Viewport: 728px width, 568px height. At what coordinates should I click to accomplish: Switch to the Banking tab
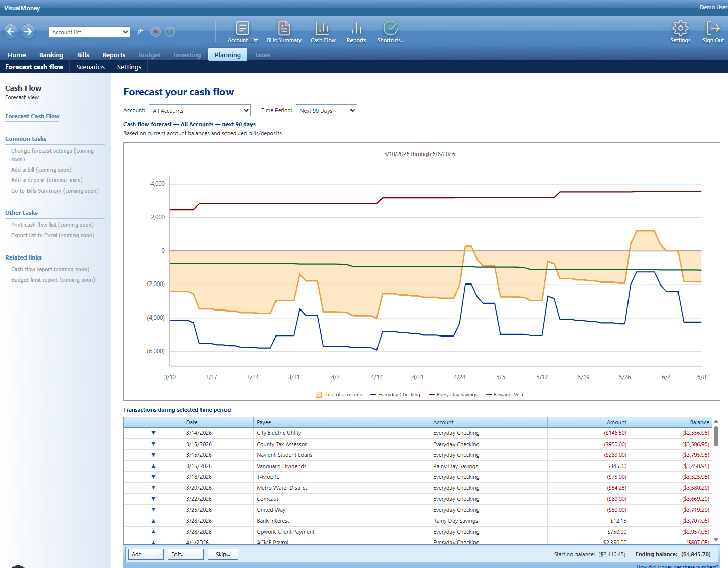[51, 55]
